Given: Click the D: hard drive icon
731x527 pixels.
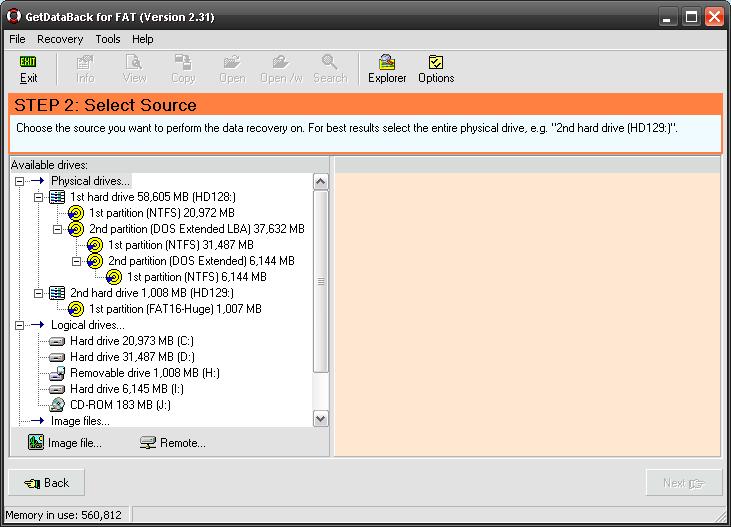Looking at the screenshot, I should click(57, 357).
